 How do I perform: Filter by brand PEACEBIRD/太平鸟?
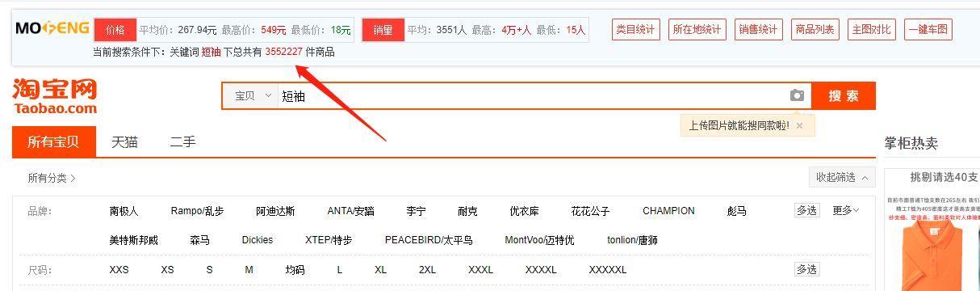(x=429, y=240)
